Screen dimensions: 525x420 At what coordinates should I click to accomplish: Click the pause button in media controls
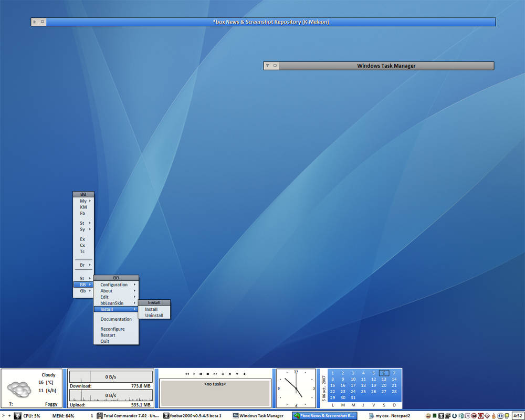[201, 374]
